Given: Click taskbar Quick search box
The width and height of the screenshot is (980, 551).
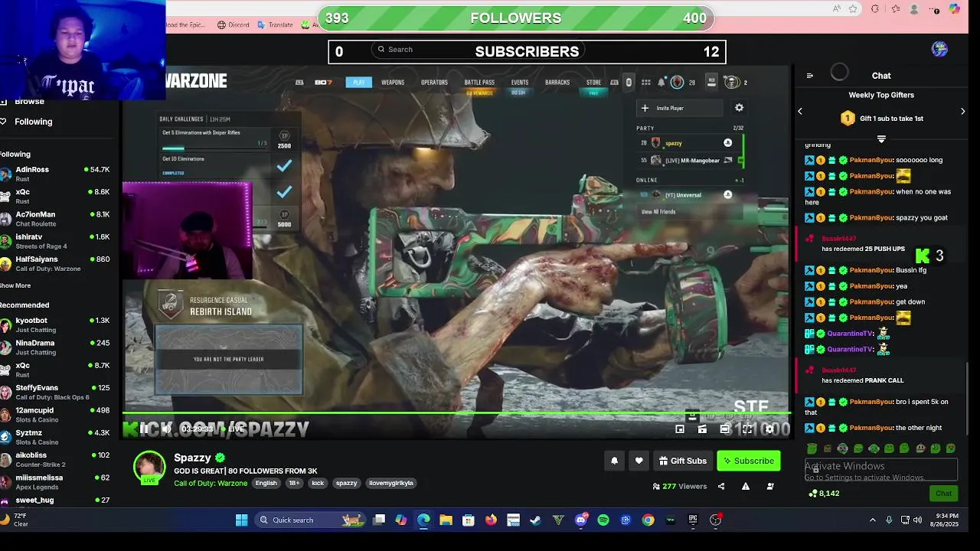Looking at the screenshot, I should point(312,520).
